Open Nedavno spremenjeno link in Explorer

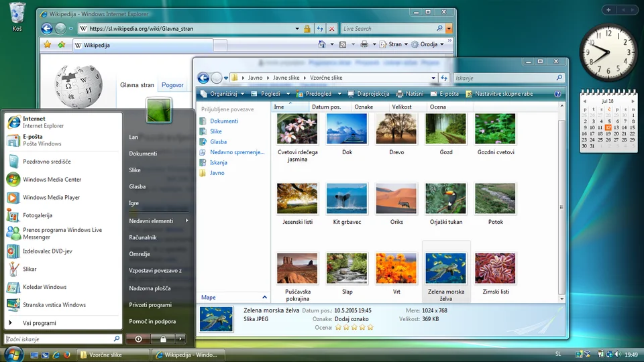pos(237,152)
